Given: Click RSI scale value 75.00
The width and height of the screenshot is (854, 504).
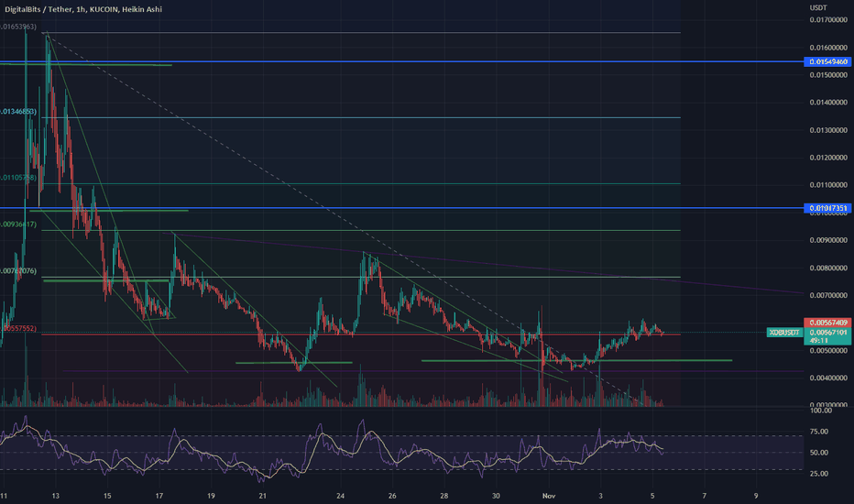Looking at the screenshot, I should [x=819, y=432].
